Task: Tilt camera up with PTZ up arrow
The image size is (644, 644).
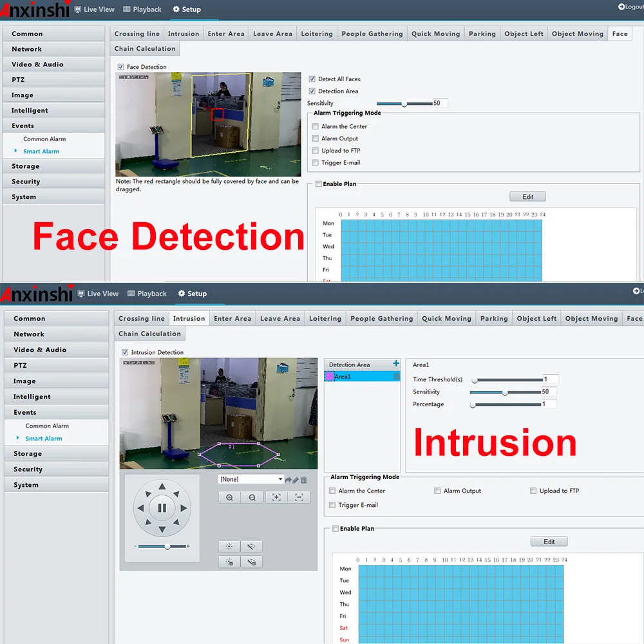Action: pyautogui.click(x=162, y=487)
